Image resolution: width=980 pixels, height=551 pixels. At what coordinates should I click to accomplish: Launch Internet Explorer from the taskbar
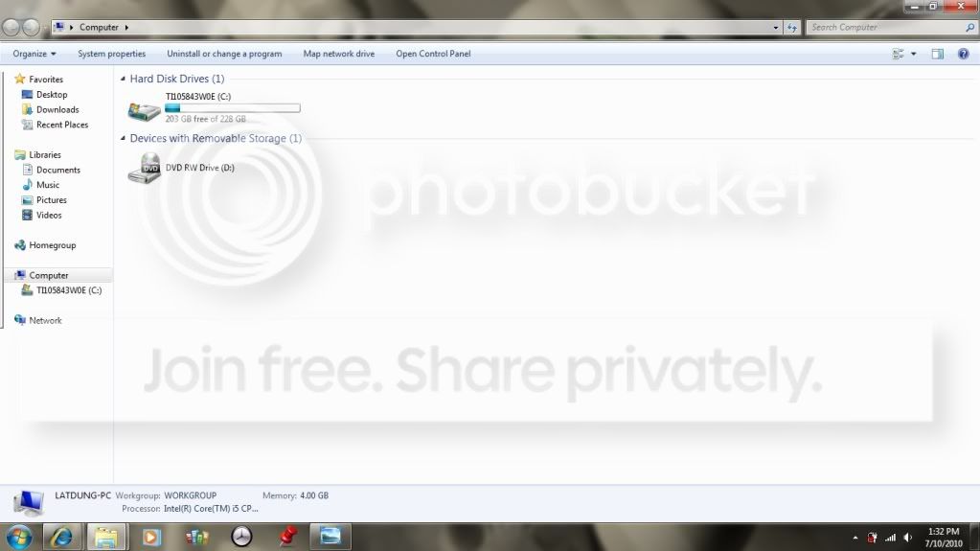pos(61,537)
